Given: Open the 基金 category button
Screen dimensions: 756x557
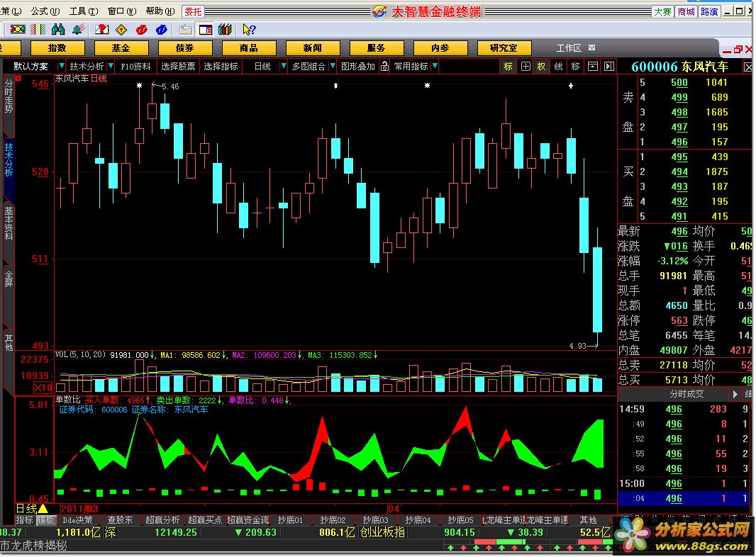Looking at the screenshot, I should pos(121,47).
